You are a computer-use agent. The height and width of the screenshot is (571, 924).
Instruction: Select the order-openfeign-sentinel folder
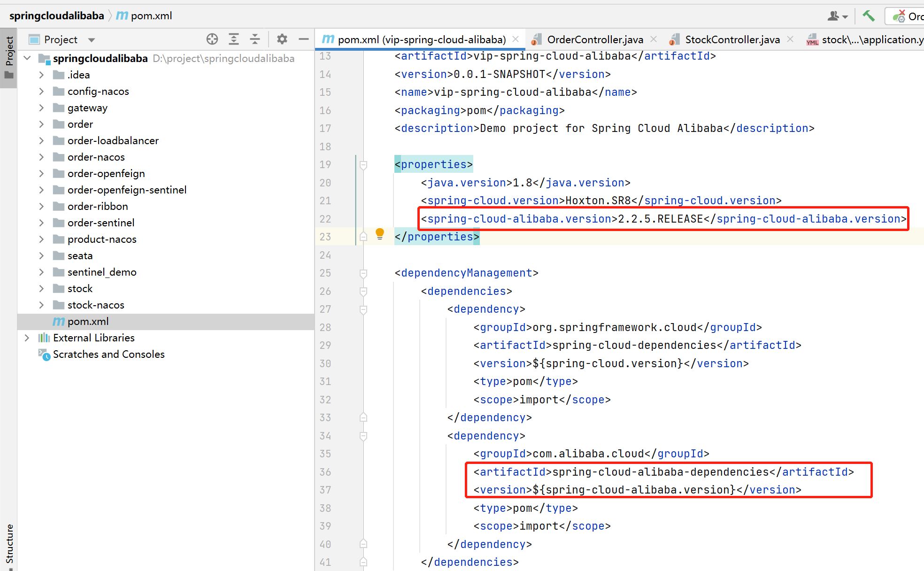click(x=127, y=190)
